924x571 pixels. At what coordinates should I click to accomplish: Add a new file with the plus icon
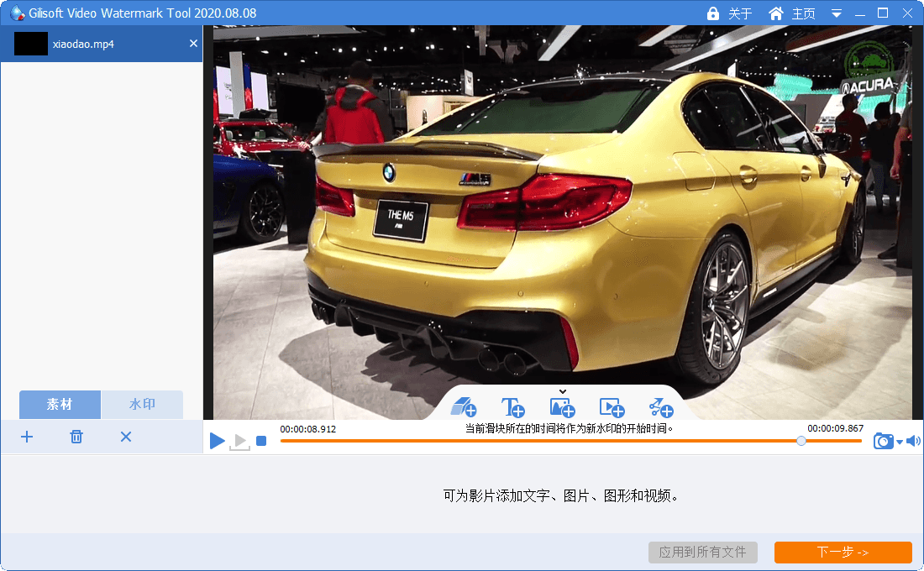(x=27, y=437)
